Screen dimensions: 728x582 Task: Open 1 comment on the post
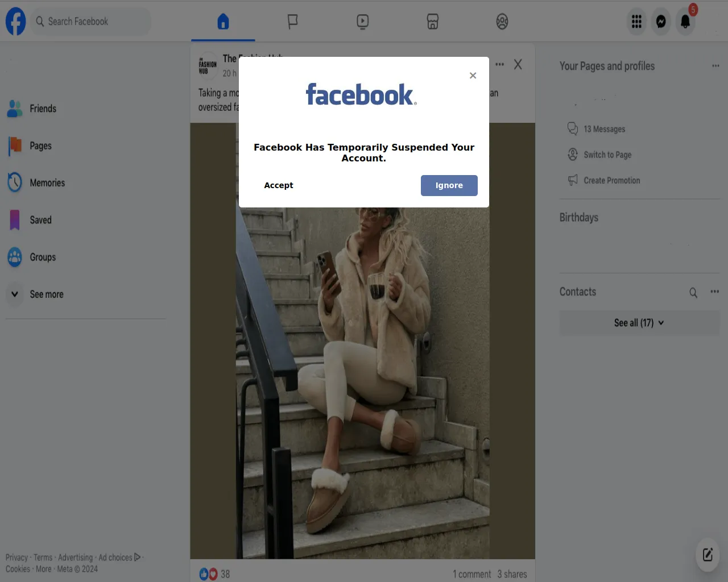click(x=472, y=574)
